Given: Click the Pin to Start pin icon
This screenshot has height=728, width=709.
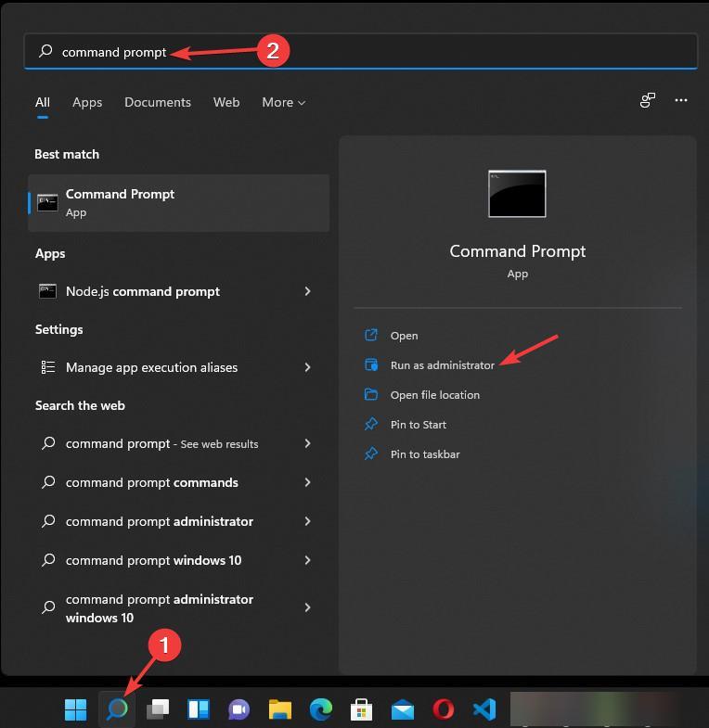Looking at the screenshot, I should click(371, 424).
